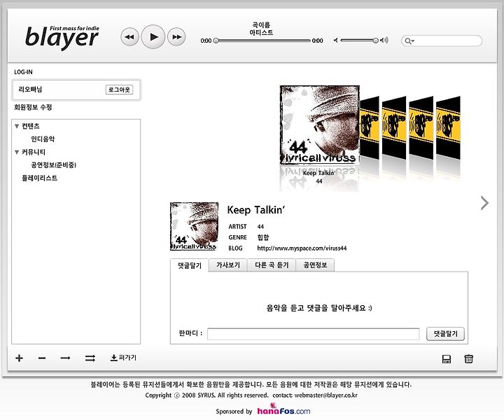Viewport: 504px width, 420px height.
Task: Click the loud volume speaker icon
Action: coord(384,41)
